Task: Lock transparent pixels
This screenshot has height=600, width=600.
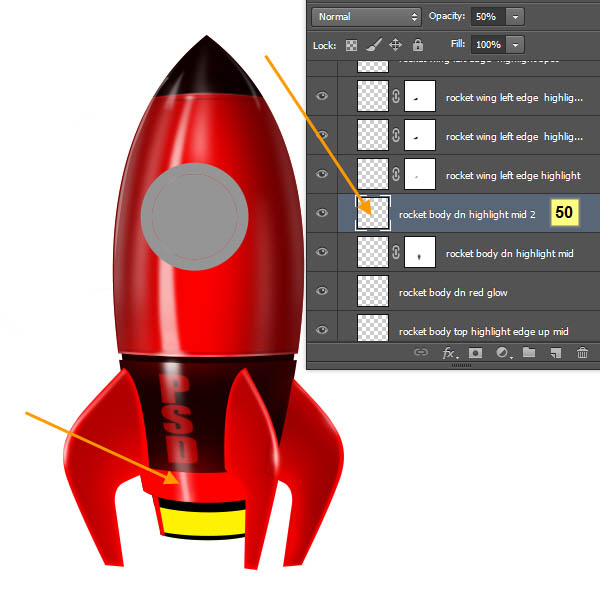Action: [x=351, y=45]
